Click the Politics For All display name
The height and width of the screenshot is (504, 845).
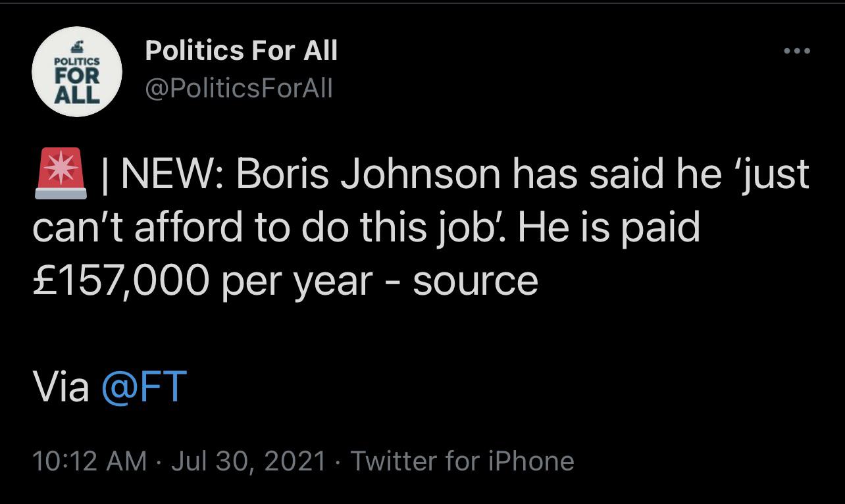pyautogui.click(x=241, y=51)
